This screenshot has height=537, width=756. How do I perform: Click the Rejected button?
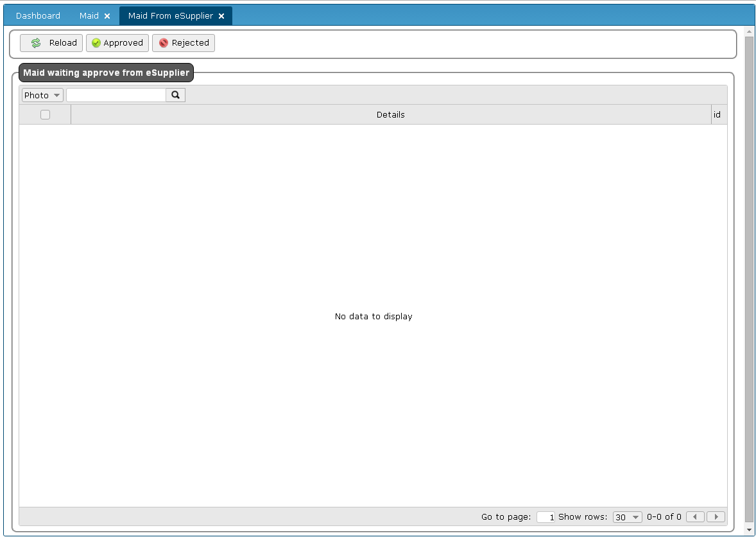183,43
